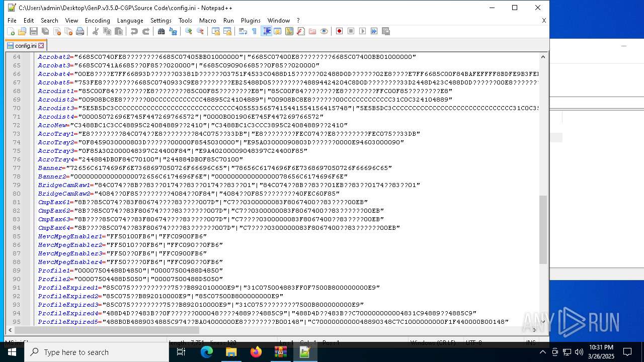This screenshot has height=362, width=644.
Task: Click the Copy toolbar icon
Action: [107, 31]
